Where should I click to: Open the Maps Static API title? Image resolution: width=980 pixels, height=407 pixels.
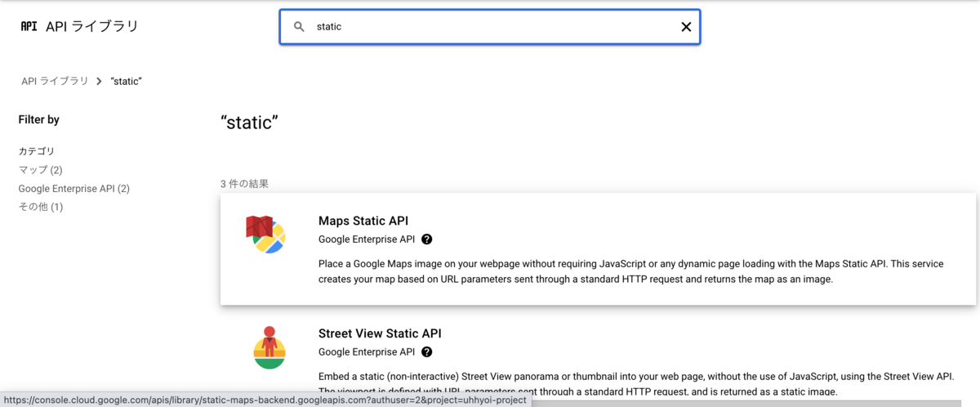[x=363, y=221]
